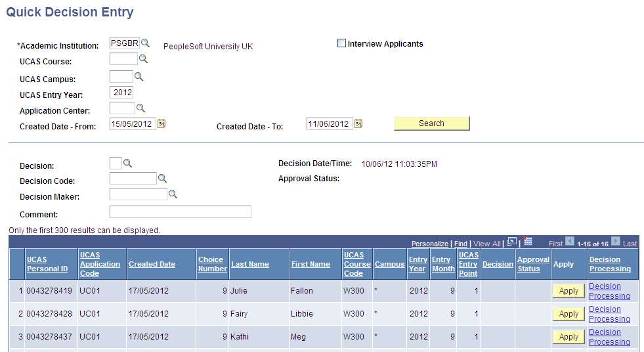The width and height of the screenshot is (644, 352).
Task: Focus Created Date To field
Action: coord(330,123)
